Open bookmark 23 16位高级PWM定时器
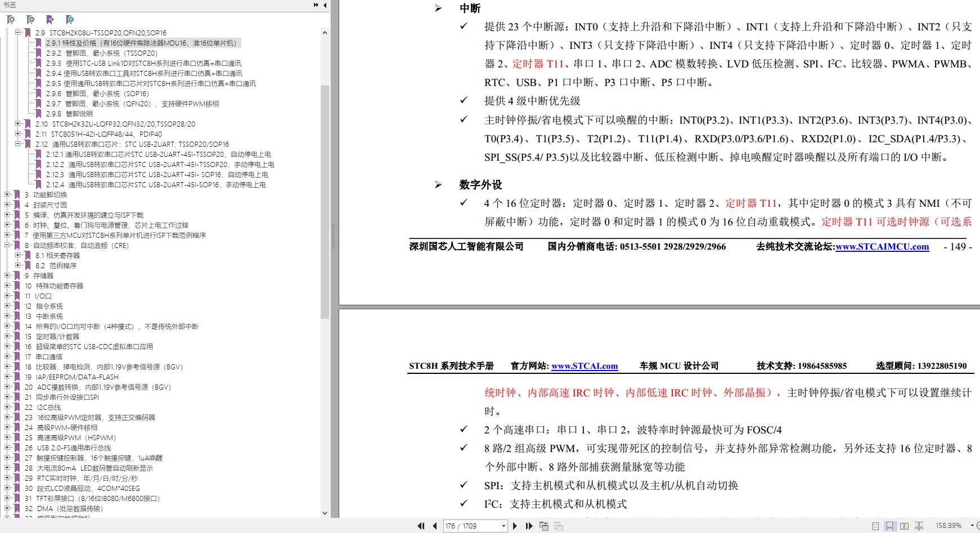 point(89,417)
